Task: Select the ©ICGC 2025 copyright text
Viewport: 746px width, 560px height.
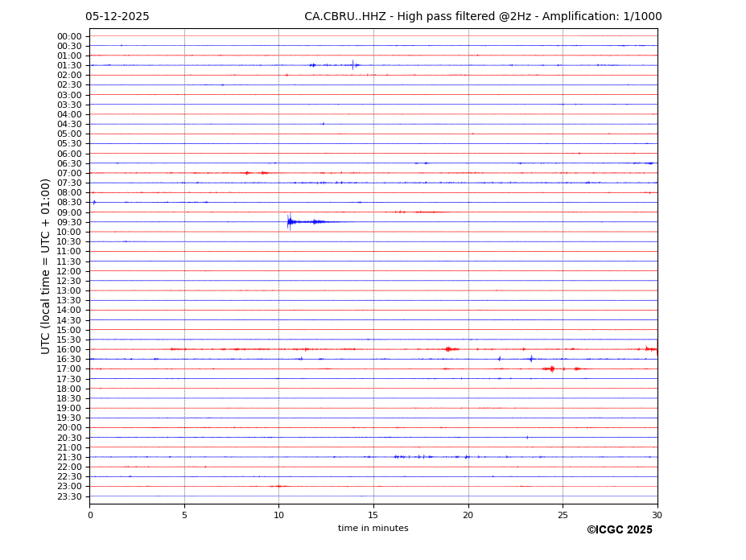Action: click(619, 530)
